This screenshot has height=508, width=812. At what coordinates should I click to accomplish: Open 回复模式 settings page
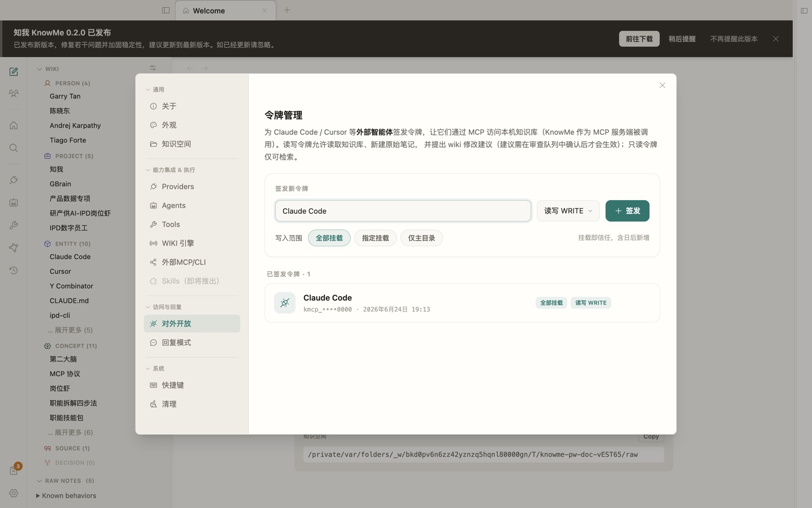[192, 342]
